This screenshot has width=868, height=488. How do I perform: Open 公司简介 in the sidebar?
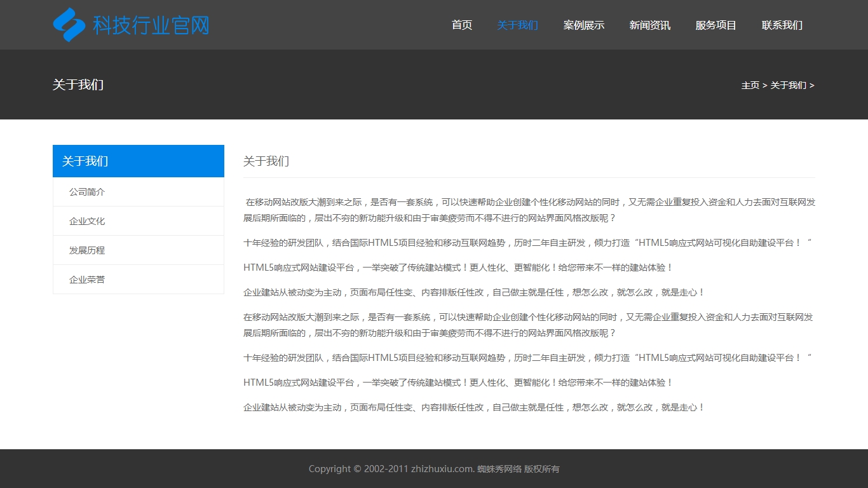point(87,192)
